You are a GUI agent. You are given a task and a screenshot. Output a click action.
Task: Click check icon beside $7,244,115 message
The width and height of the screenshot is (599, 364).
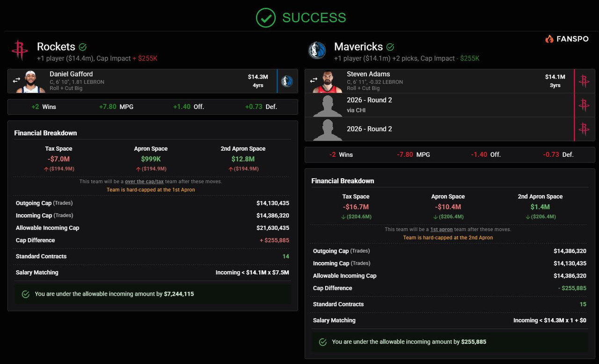click(x=26, y=294)
